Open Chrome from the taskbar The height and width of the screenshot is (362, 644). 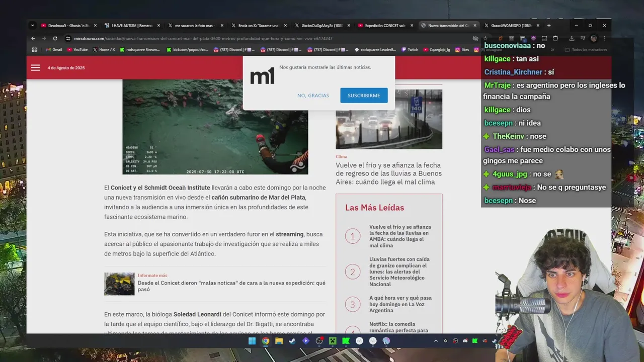(265, 341)
